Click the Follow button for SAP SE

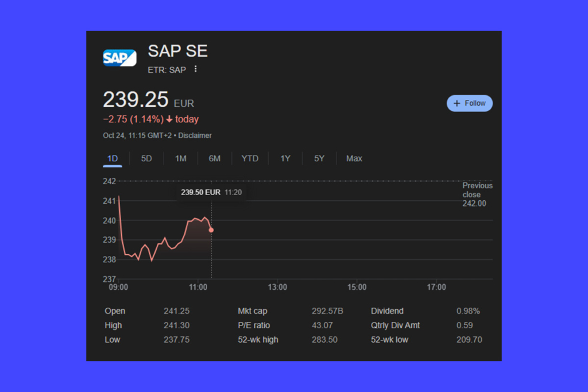470,103
